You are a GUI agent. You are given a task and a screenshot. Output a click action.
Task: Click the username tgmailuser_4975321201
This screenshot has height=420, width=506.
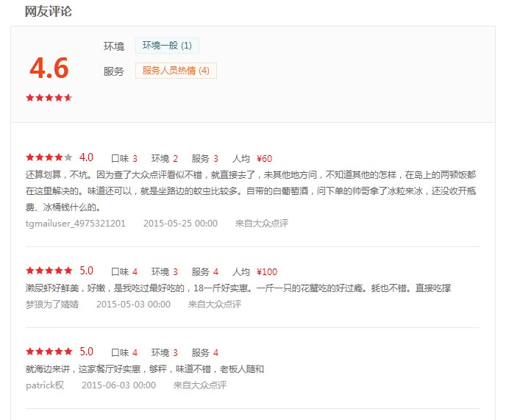(x=76, y=224)
